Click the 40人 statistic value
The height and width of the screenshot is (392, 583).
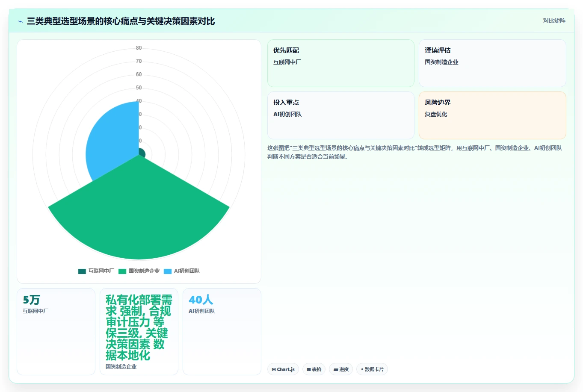[201, 300]
